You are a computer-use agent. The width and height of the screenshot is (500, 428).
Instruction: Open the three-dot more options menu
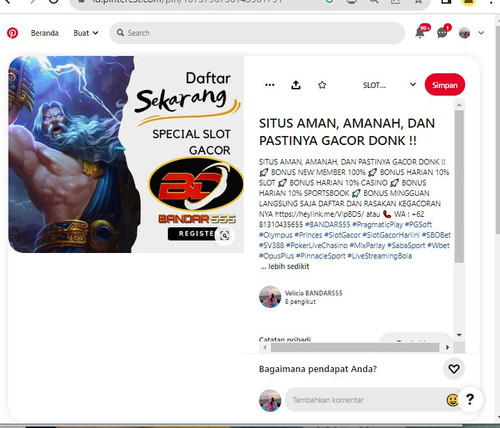pos(270,85)
